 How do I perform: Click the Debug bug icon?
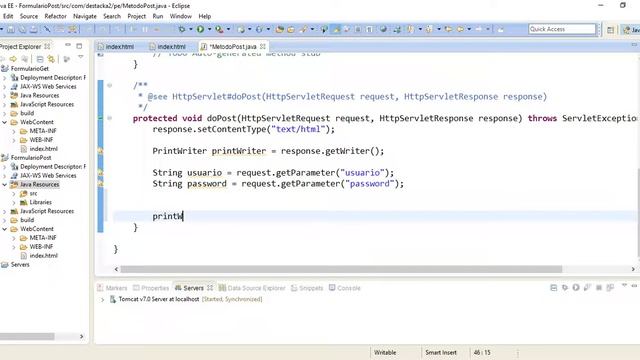[181, 29]
